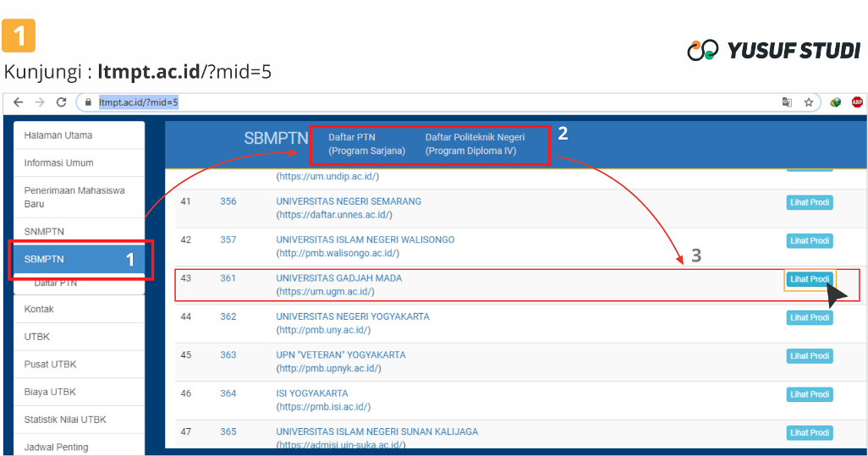Open Halaman Utama in sidebar
This screenshot has height=456, width=868.
point(80,135)
